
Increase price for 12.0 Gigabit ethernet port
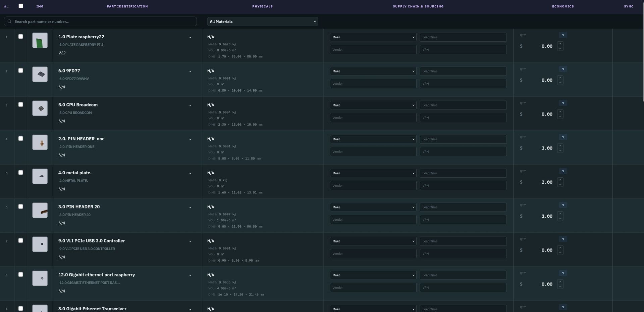click(560, 282)
